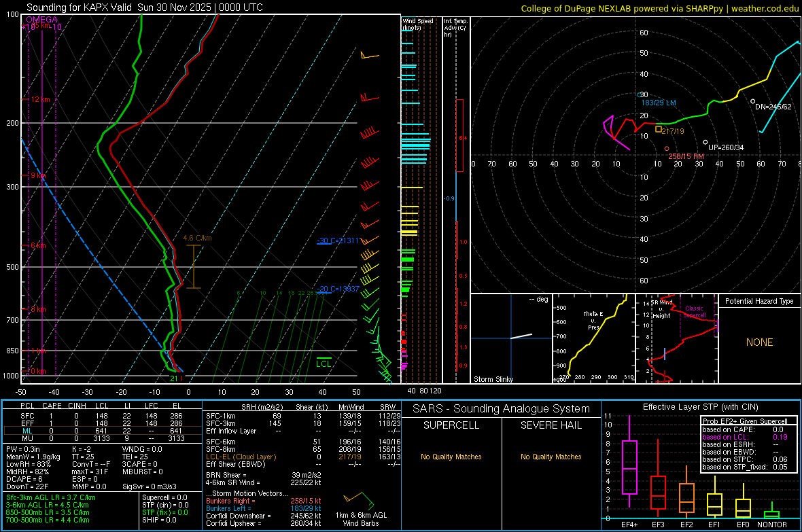Viewport: 802px width, 532px height.
Task: Click the 'SRH (m2/s2)' column header
Action: coord(262,407)
